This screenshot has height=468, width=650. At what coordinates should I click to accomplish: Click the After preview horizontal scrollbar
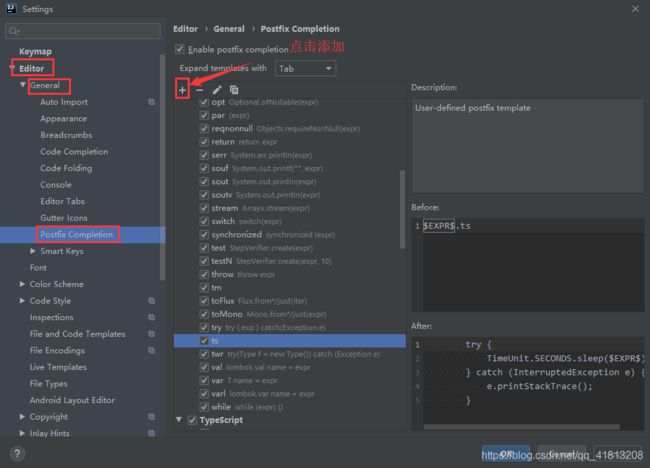point(521,427)
